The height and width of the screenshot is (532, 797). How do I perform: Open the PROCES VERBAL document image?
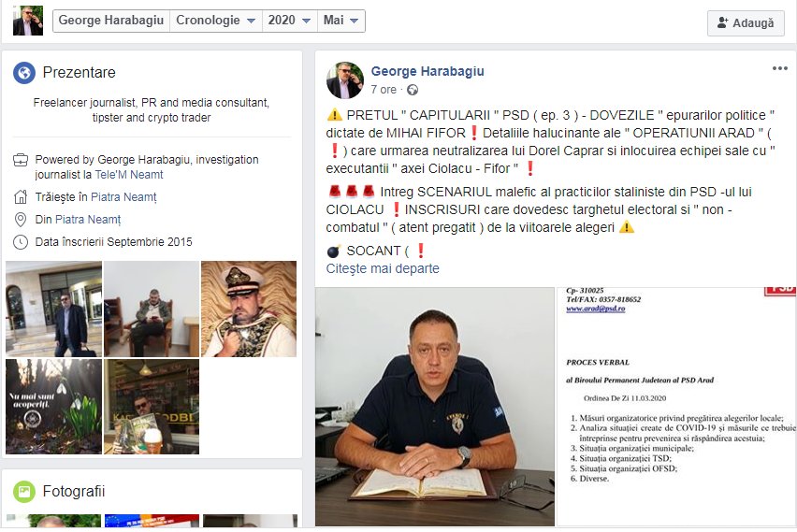tap(676, 407)
